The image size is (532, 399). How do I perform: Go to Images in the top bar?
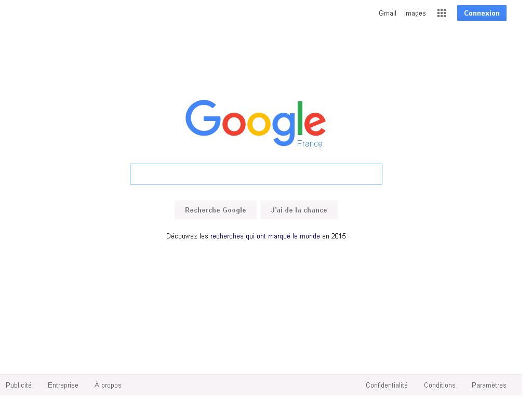(415, 13)
